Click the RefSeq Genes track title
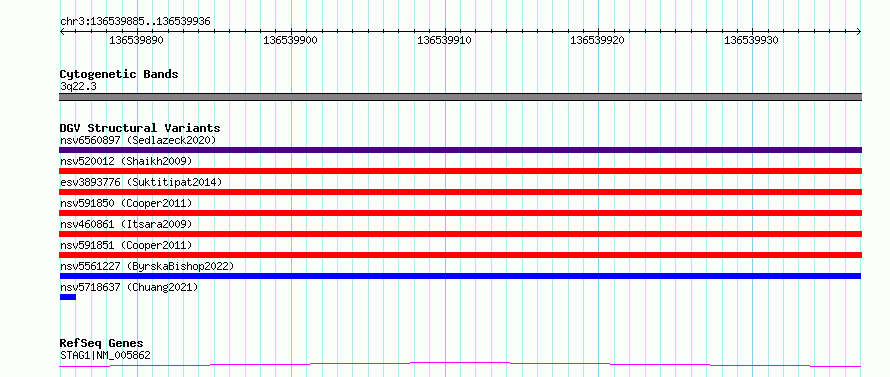The image size is (890, 377). [102, 344]
